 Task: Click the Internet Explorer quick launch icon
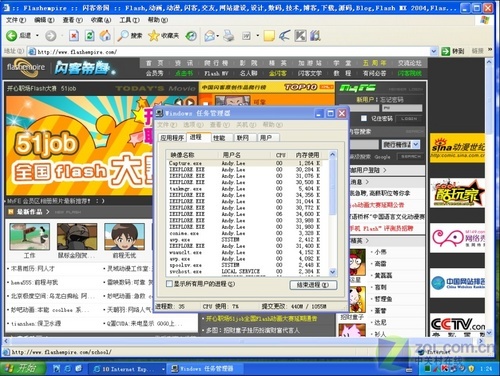(x=68, y=368)
